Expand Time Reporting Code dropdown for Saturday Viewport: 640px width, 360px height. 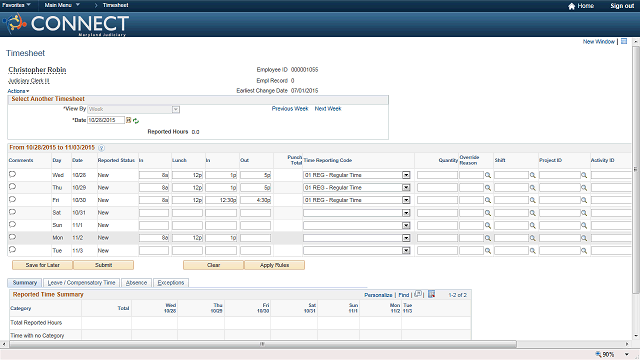click(x=406, y=213)
